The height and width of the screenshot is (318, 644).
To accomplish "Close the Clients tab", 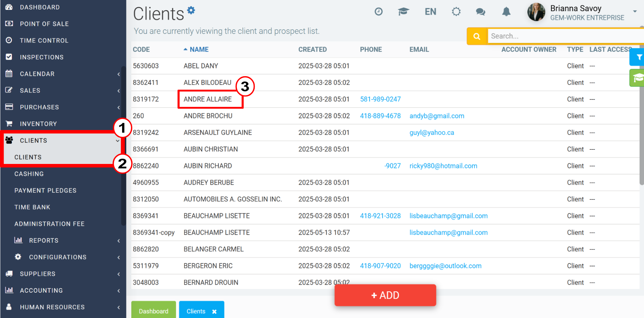I will tap(214, 311).
